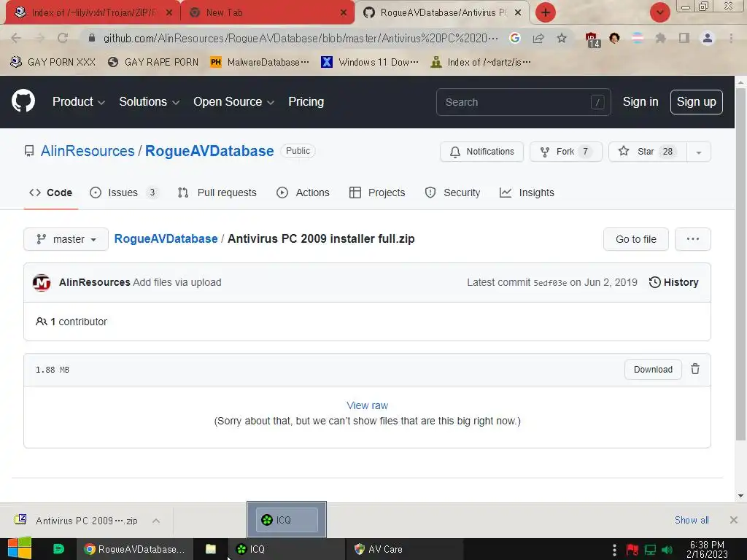This screenshot has height=560, width=747.
Task: Click the Pricing link
Action: click(x=306, y=102)
